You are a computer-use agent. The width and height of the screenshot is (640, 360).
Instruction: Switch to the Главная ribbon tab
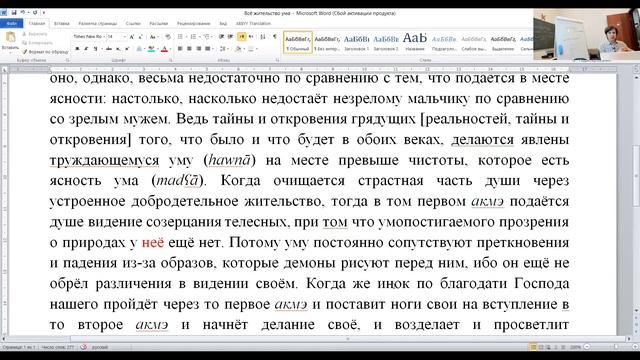pos(37,24)
